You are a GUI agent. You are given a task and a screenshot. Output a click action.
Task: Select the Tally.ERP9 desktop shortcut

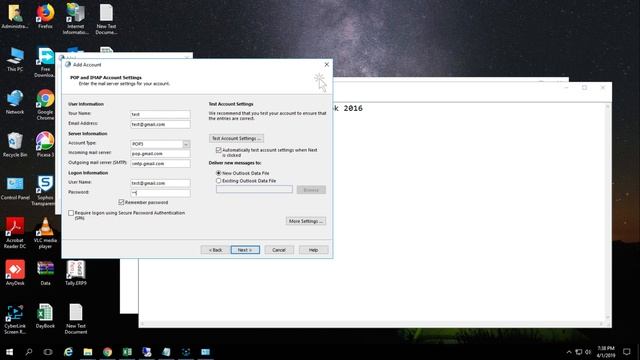[76, 273]
